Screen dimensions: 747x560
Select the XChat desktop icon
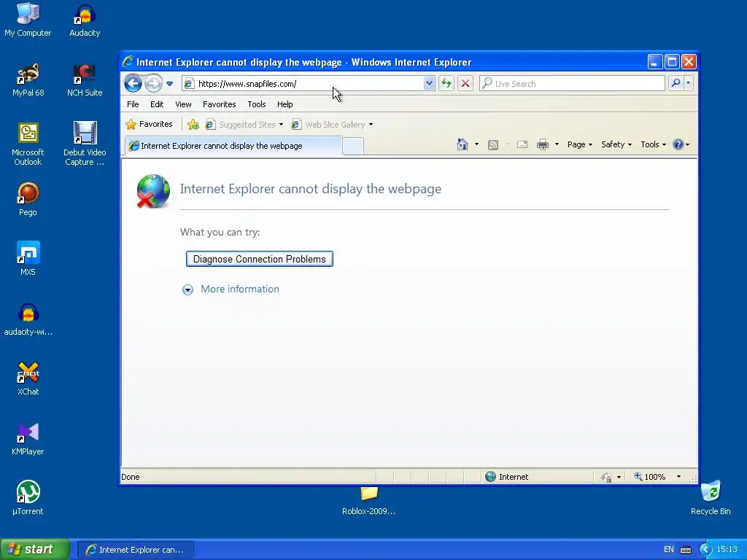[28, 379]
